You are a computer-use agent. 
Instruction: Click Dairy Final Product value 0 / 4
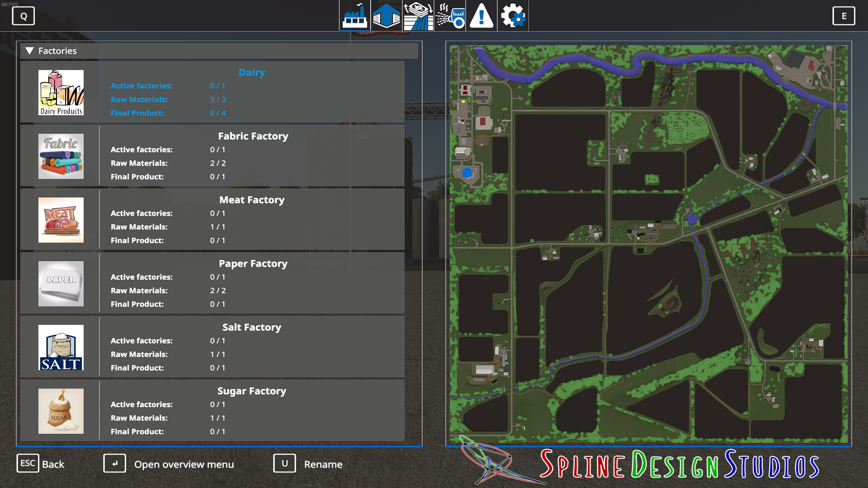(x=218, y=113)
